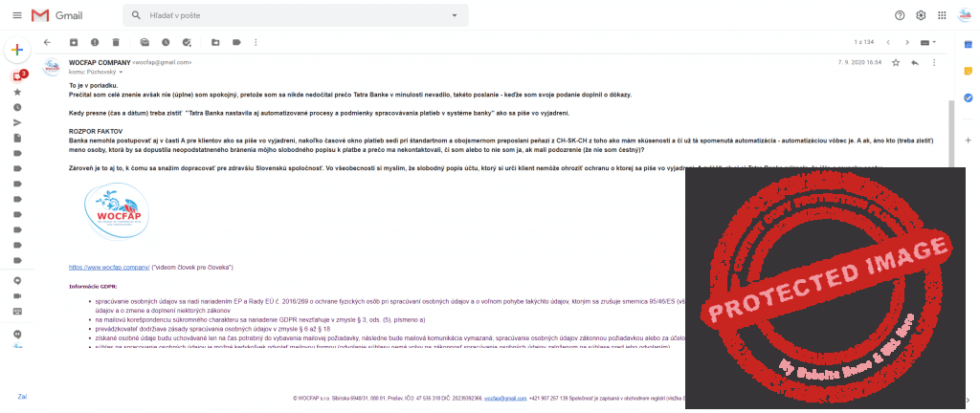Viewport: 980px width, 413px height.
Task: Open search options dropdown arrow
Action: [x=455, y=15]
